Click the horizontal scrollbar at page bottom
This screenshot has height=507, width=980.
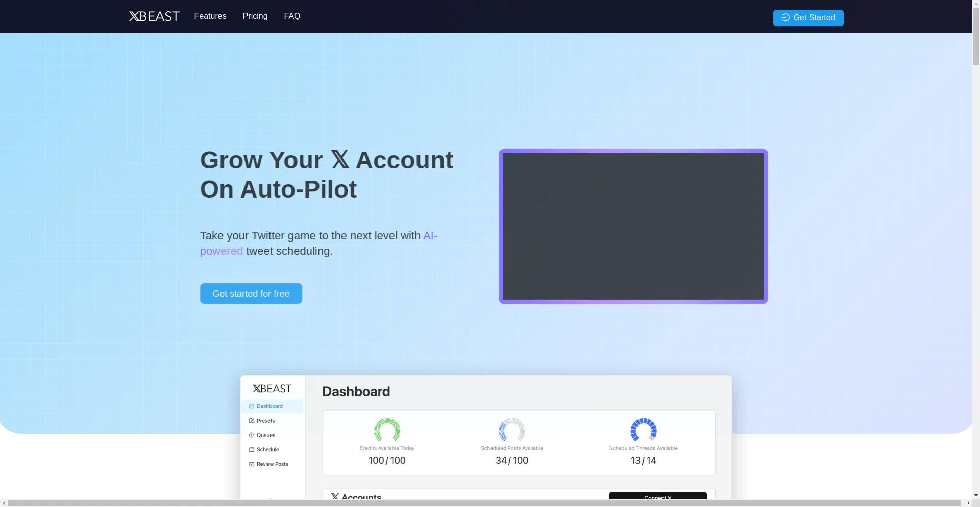pos(484,503)
